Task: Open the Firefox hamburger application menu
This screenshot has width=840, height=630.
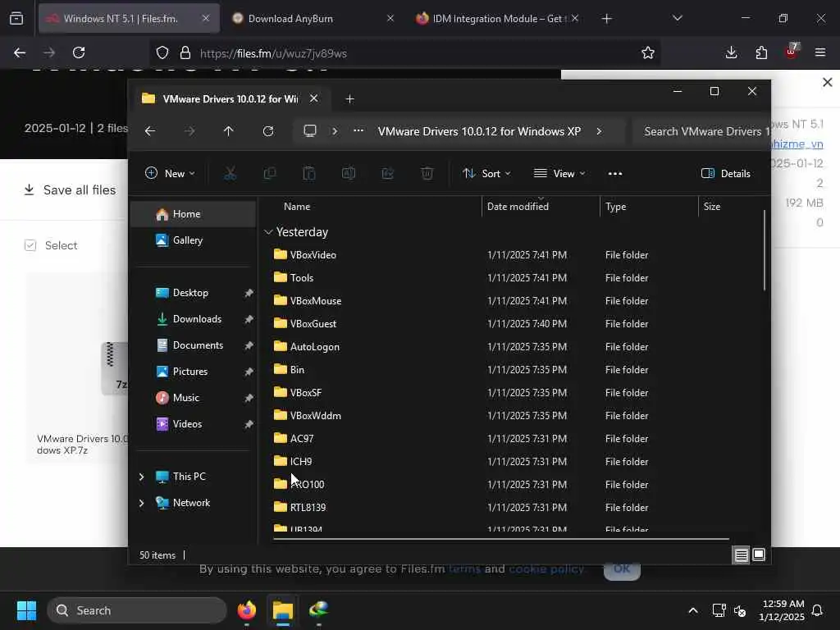Action: tap(820, 52)
